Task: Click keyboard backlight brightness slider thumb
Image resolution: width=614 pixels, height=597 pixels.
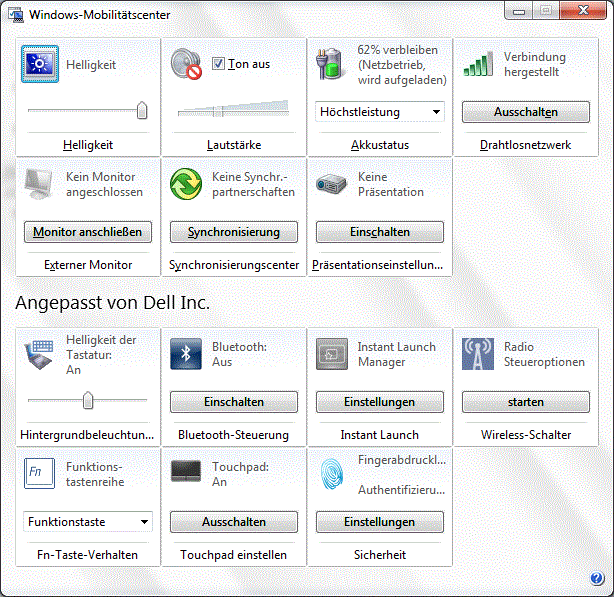Action: coord(88,400)
